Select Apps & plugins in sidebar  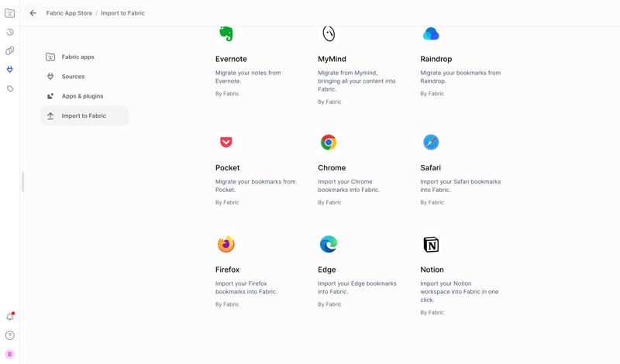(x=82, y=96)
